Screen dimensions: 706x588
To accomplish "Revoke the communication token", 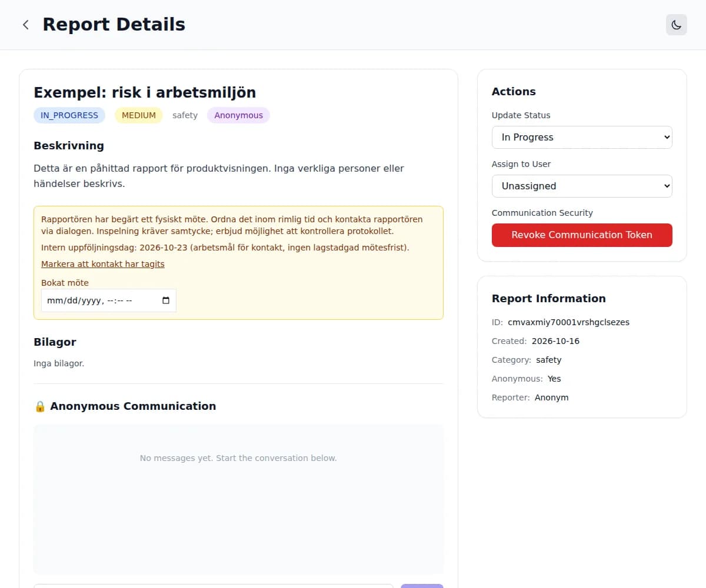I will (x=582, y=235).
